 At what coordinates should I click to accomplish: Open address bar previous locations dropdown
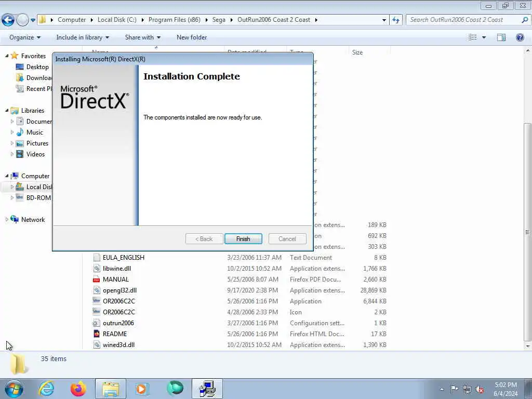pyautogui.click(x=384, y=20)
